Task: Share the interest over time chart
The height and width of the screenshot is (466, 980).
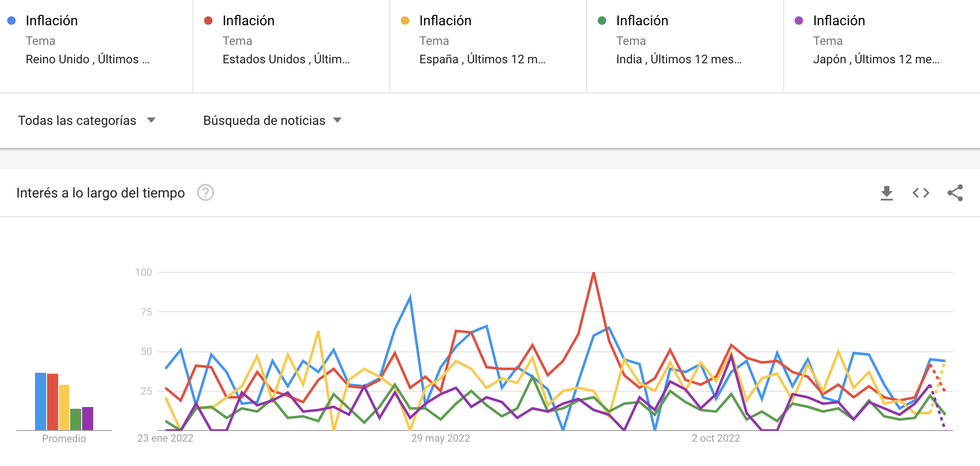Action: 955,193
